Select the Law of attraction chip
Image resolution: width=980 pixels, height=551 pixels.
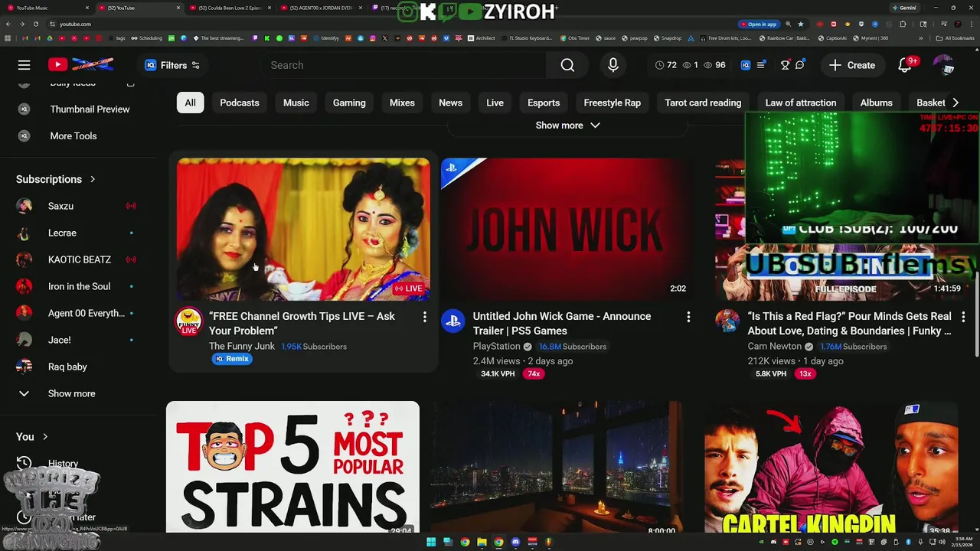click(x=801, y=103)
